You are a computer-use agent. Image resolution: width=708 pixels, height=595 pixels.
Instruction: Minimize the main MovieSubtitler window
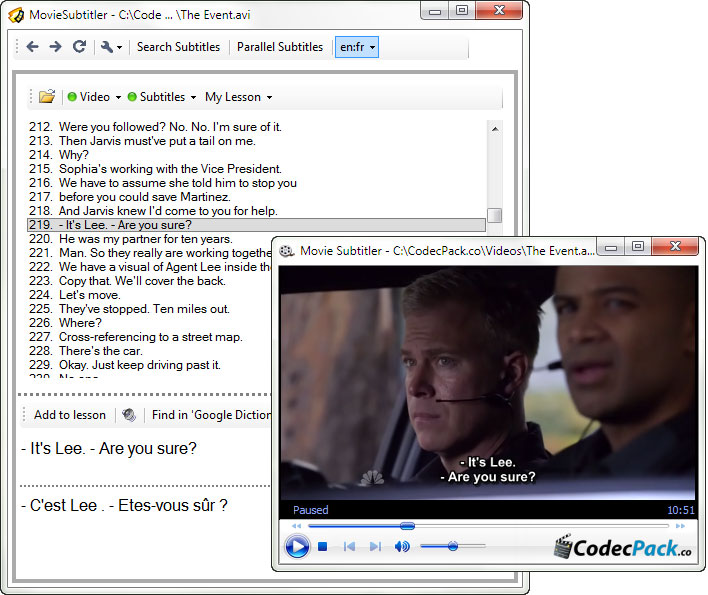435,11
